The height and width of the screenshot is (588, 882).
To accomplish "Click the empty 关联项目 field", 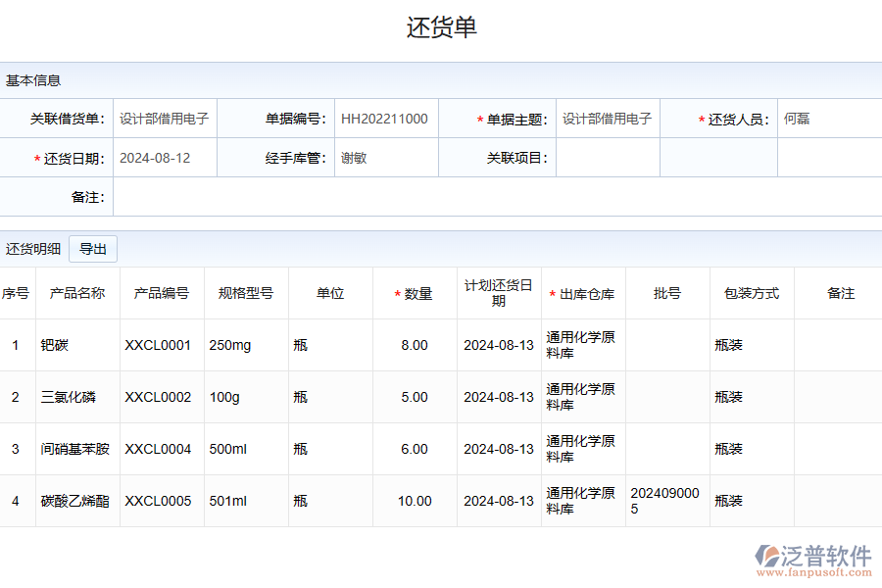I will (x=606, y=157).
